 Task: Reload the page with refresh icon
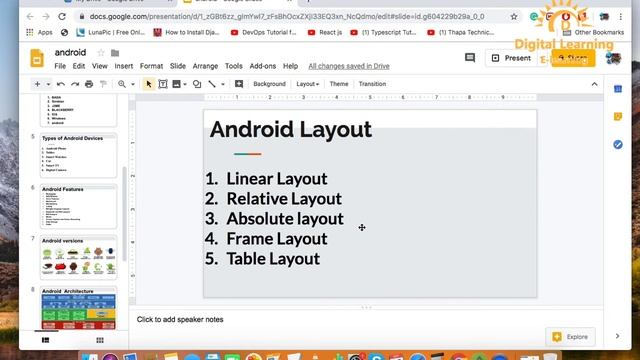point(62,16)
